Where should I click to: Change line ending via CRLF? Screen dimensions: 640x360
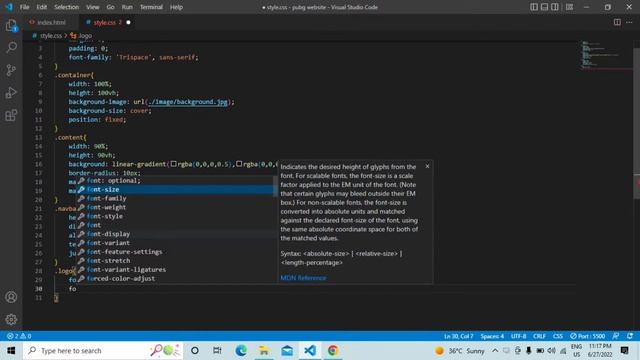coord(539,336)
